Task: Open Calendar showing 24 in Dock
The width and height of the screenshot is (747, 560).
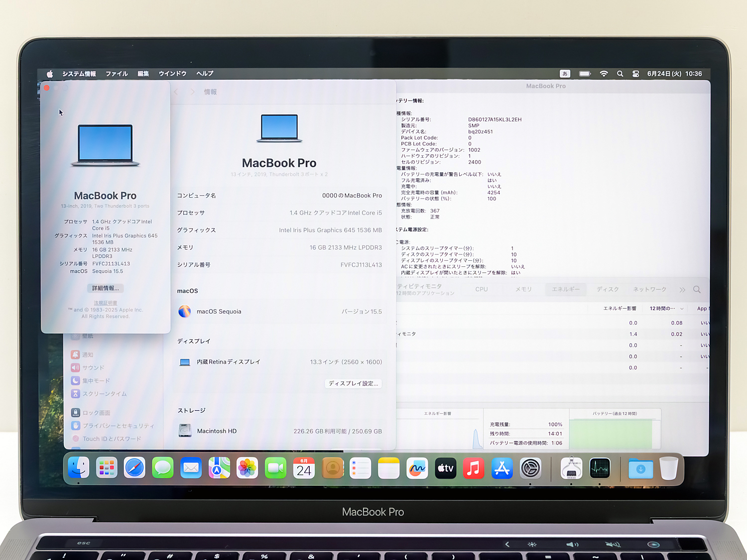Action: (304, 468)
